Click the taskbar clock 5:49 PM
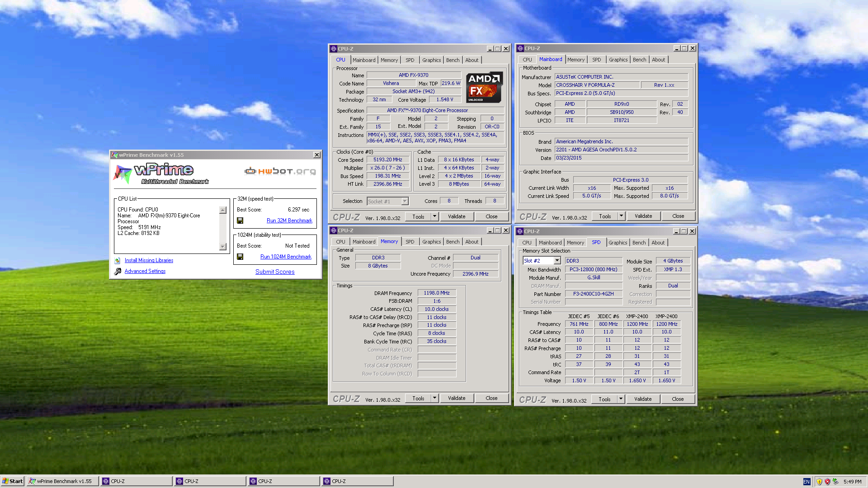The width and height of the screenshot is (868, 488). click(852, 482)
